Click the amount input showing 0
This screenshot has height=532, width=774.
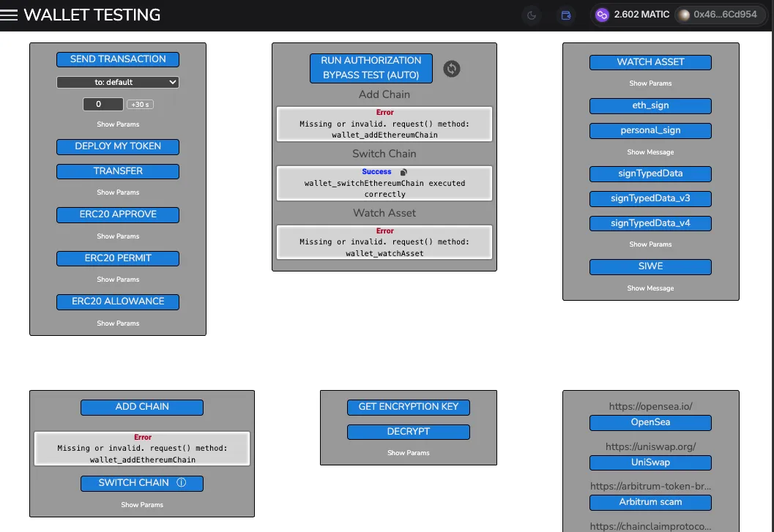coord(103,104)
